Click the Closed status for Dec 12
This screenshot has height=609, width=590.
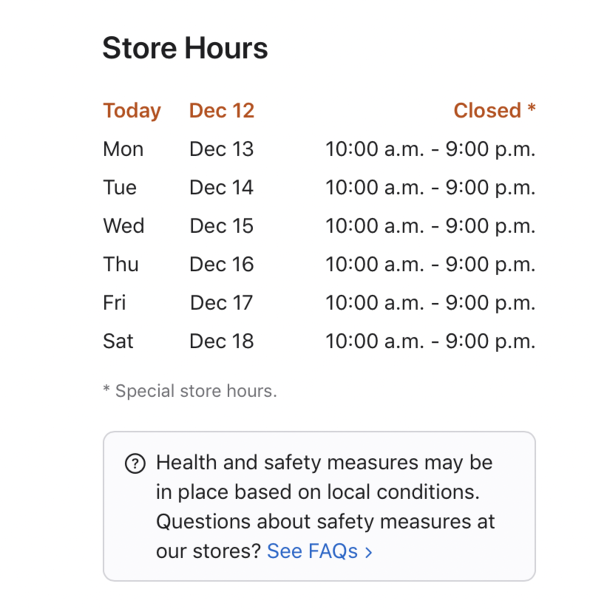tap(487, 110)
